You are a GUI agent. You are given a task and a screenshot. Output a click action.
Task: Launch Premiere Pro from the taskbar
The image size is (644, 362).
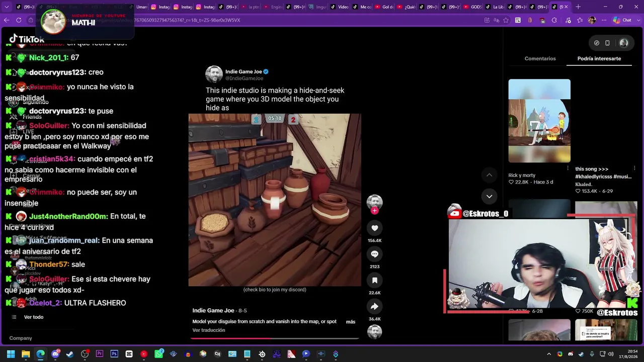point(100,354)
